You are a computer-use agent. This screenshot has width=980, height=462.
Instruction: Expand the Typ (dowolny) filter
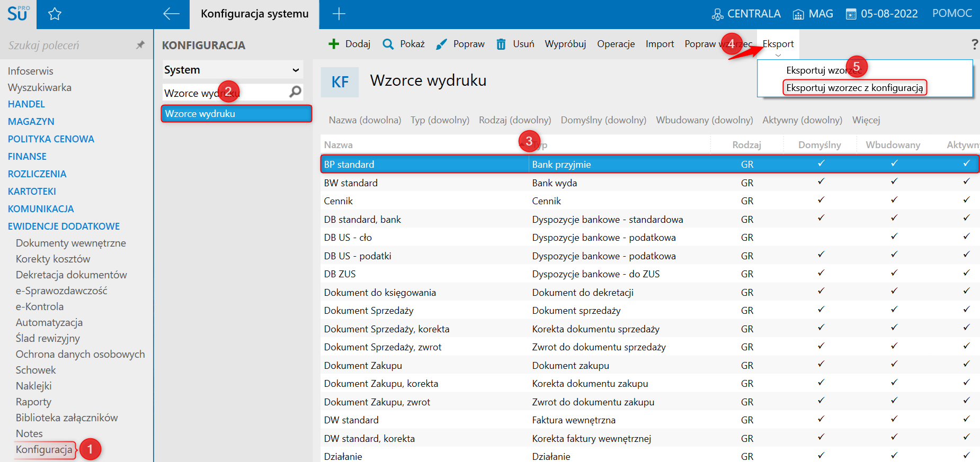(x=440, y=120)
